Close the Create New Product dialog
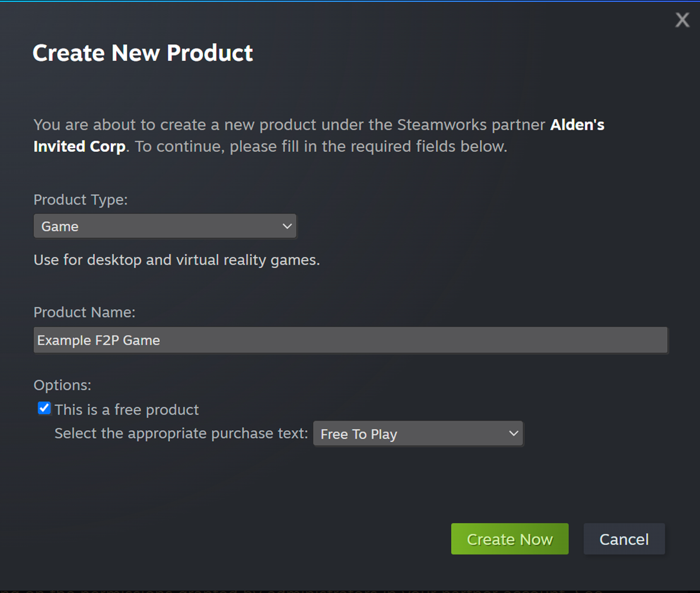The height and width of the screenshot is (593, 700). point(682,20)
